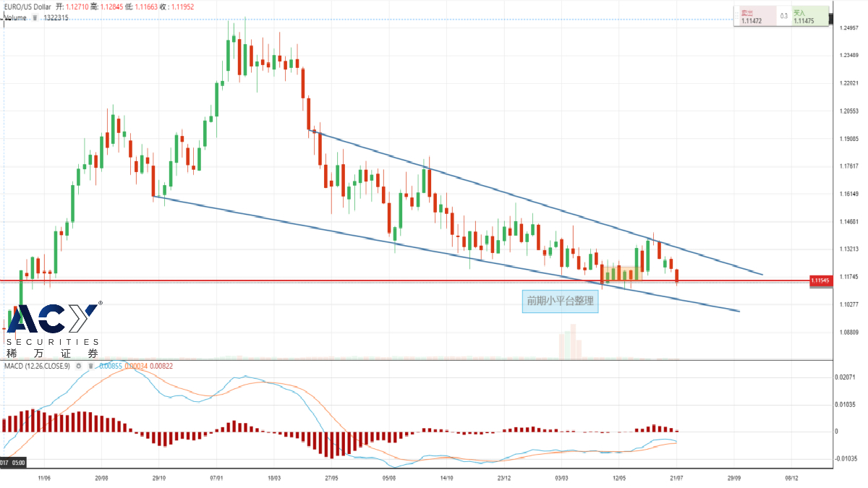Click the 1.24957 level on price scale
Viewport: 868px width, 488px height.
(x=848, y=28)
